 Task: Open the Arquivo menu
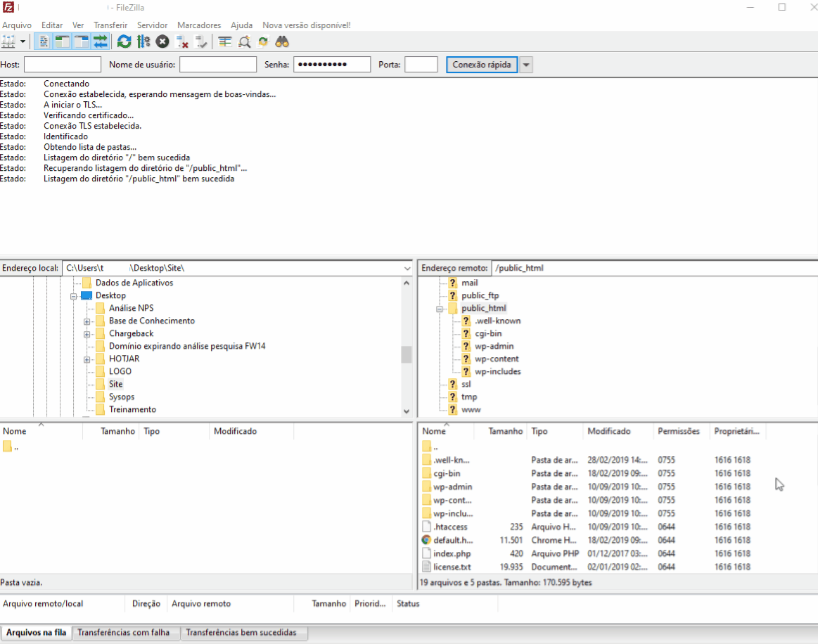click(x=17, y=25)
